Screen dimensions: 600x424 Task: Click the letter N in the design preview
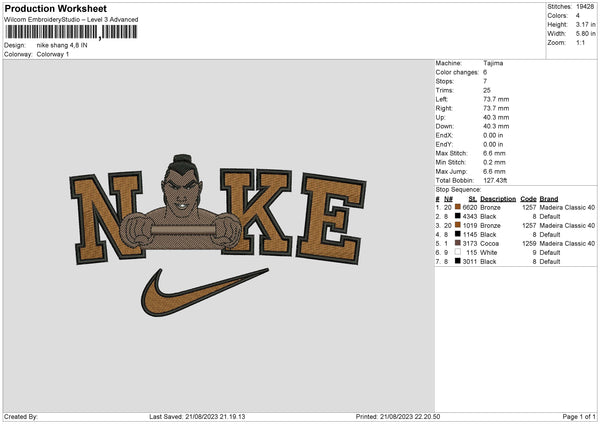[106, 217]
